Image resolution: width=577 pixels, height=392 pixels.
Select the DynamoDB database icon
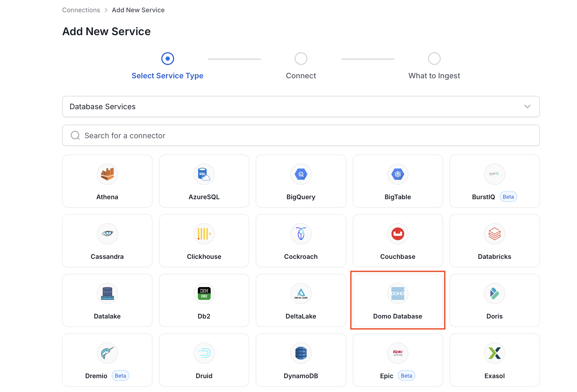point(301,353)
